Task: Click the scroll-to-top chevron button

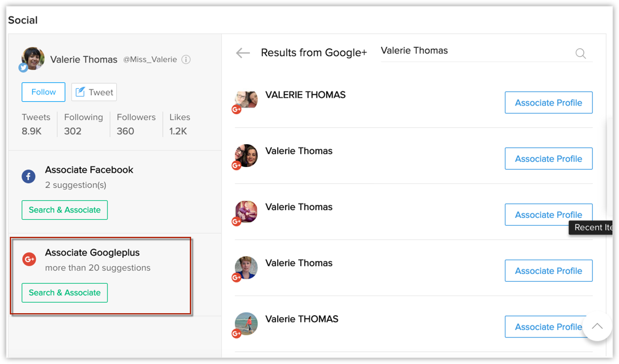Action: click(x=597, y=326)
